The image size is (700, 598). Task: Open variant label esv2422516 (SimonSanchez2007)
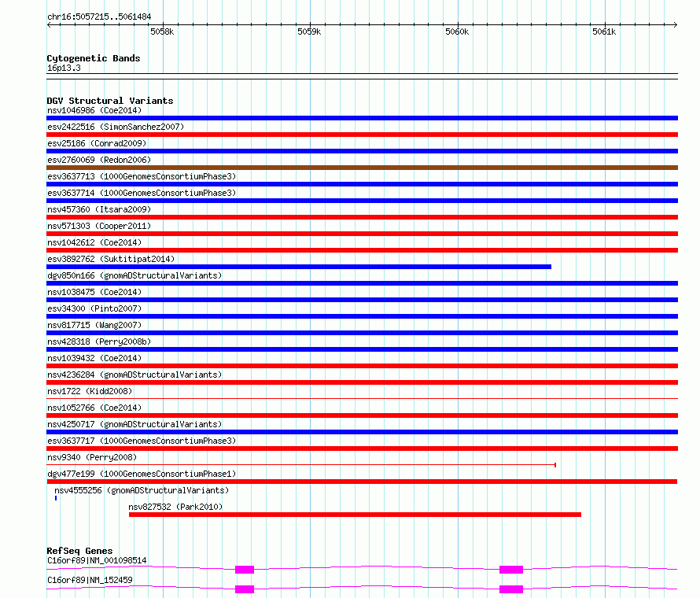tap(116, 127)
